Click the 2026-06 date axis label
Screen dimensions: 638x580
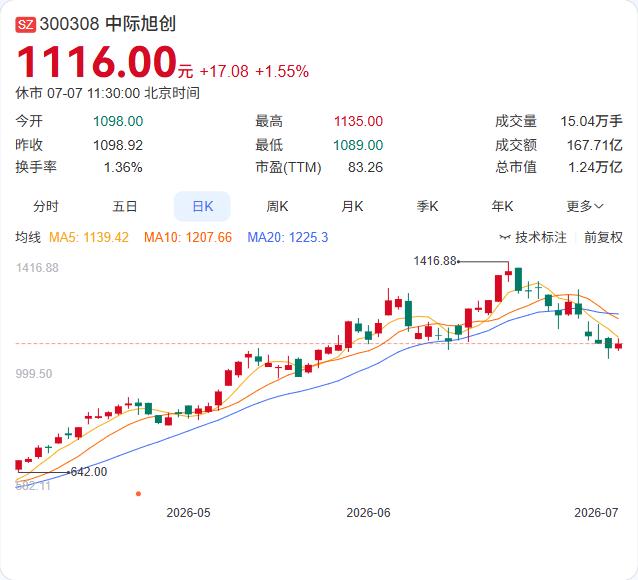click(x=368, y=512)
